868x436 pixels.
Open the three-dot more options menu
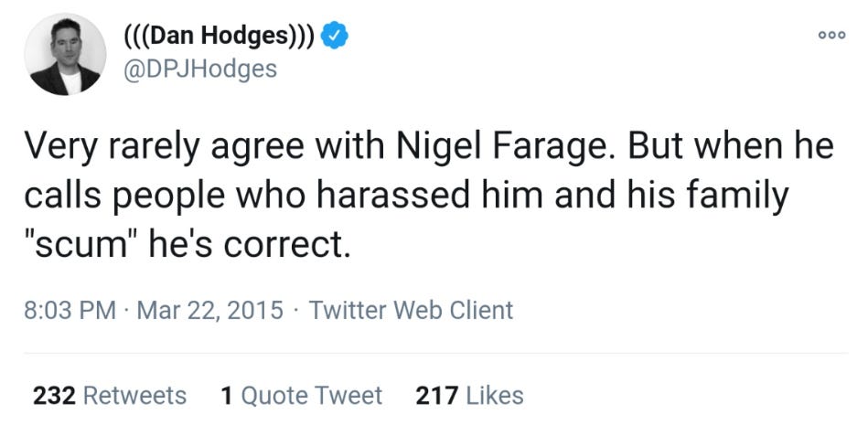[830, 33]
